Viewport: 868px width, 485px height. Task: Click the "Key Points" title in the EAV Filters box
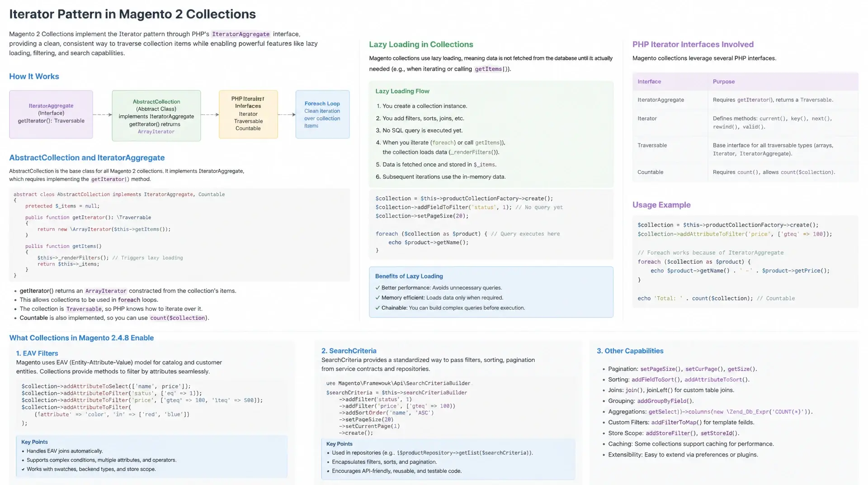pos(34,442)
